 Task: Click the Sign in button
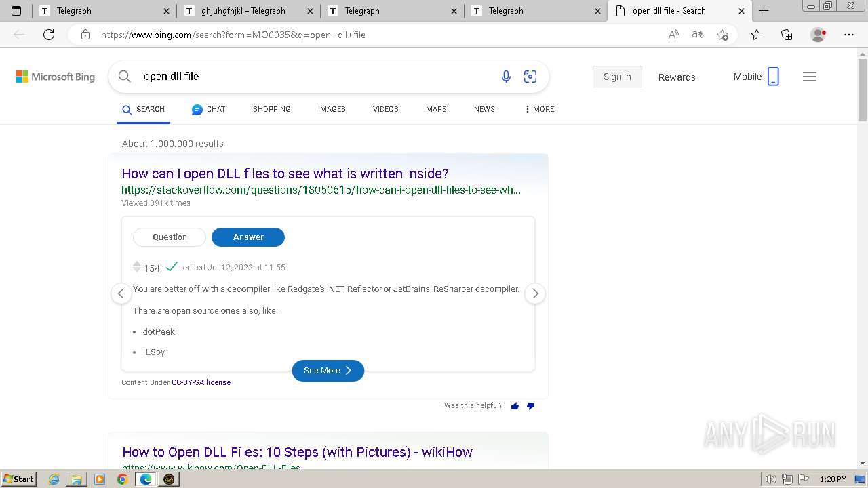click(617, 77)
